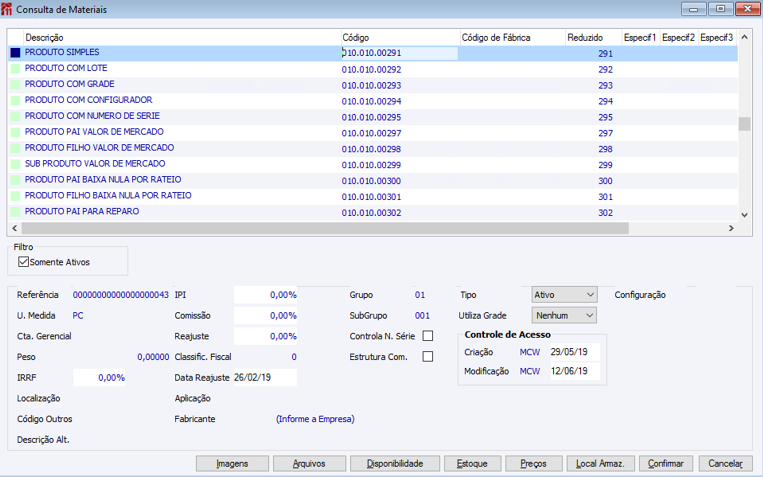The image size is (763, 477).
Task: Click the green marker beside PRODUTO COM LOTE
Action: click(x=16, y=69)
